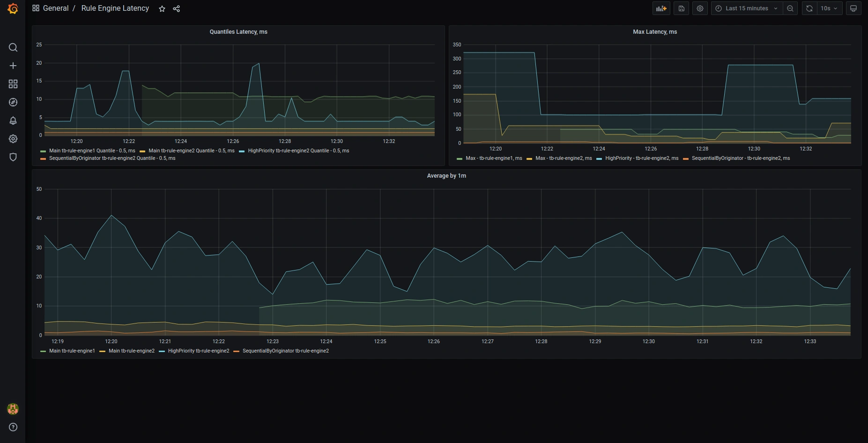Toggle HighPriority tb-rule-engine2 series in Average legend
The width and height of the screenshot is (868, 443).
pyautogui.click(x=198, y=351)
